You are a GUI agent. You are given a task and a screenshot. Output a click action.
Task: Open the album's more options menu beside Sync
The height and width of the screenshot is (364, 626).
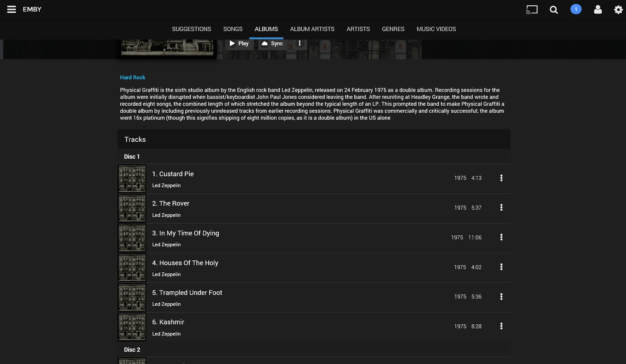coord(300,43)
